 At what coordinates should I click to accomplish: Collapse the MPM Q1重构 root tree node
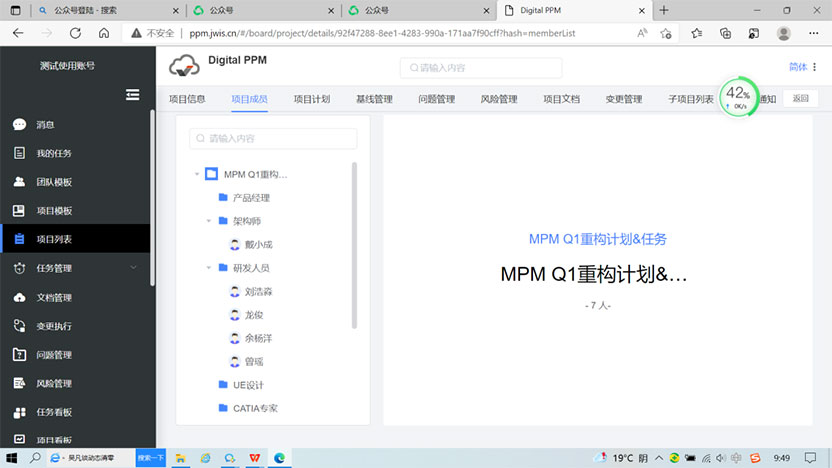point(197,174)
